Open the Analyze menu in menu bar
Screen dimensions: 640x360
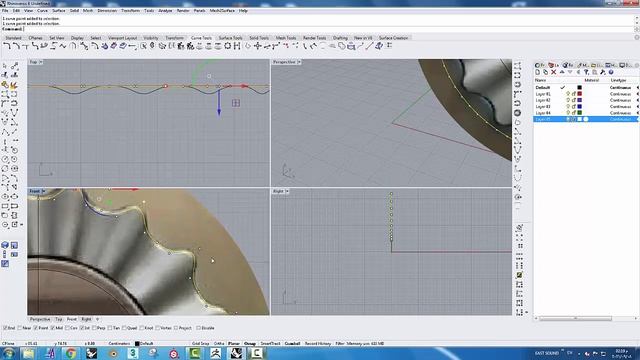(x=165, y=11)
